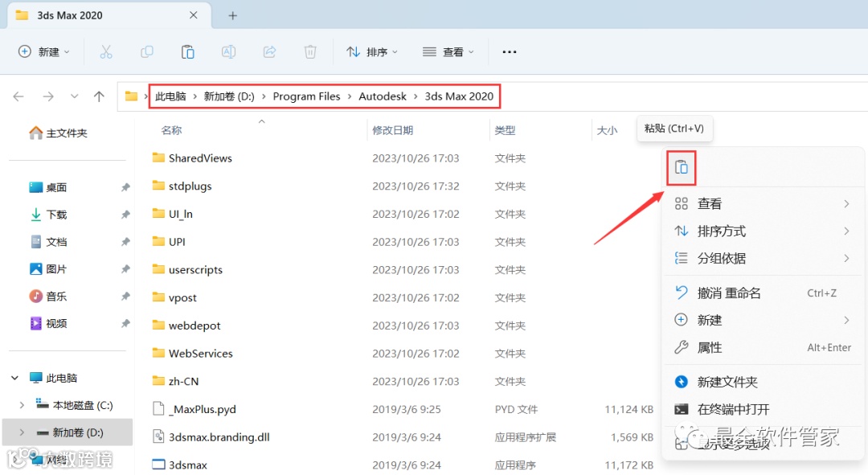
Task: Open 主文件夹 in the sidebar
Action: (58, 133)
